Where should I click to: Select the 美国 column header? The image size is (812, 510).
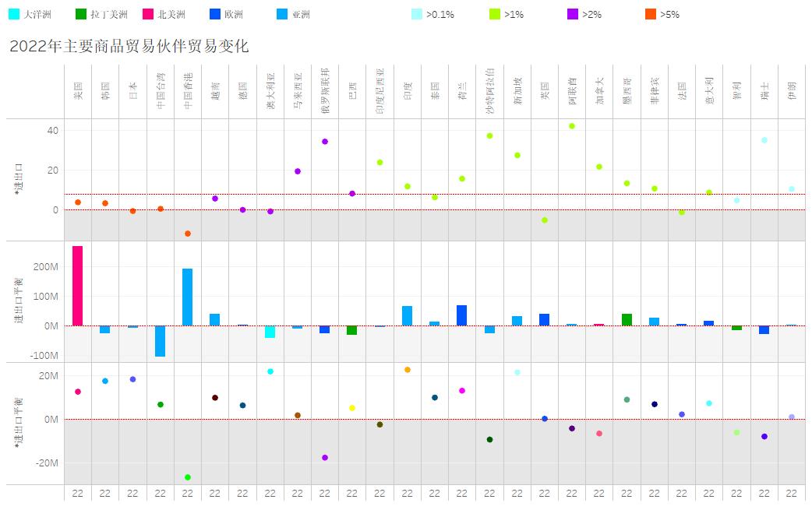[78, 91]
